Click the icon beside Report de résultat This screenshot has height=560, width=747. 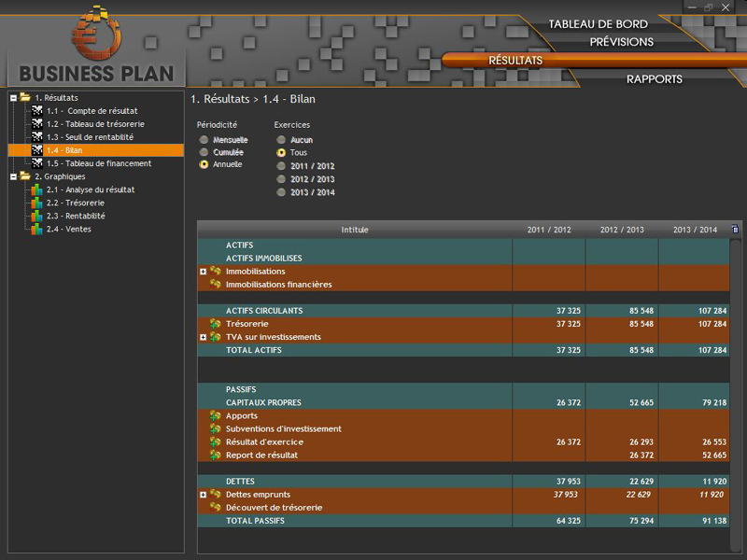coord(216,455)
